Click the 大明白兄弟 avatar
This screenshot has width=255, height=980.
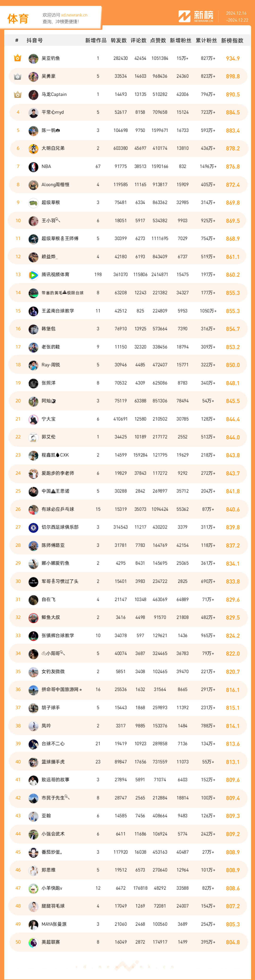tap(34, 148)
